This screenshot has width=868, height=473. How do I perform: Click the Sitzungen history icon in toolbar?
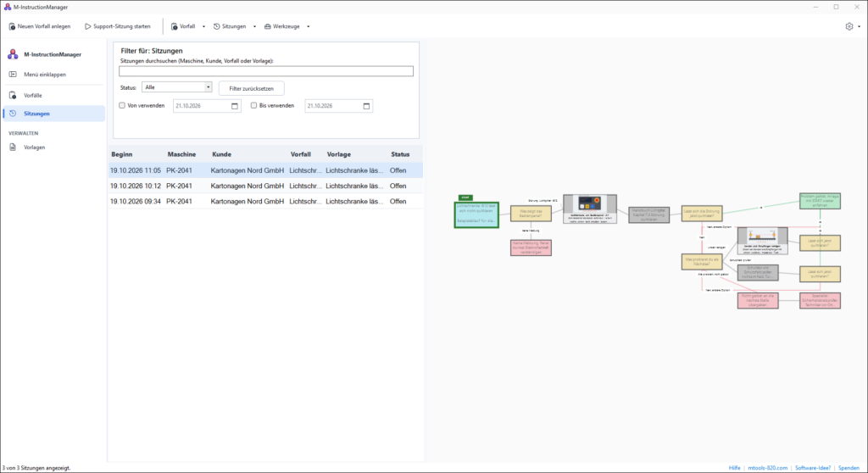(216, 26)
